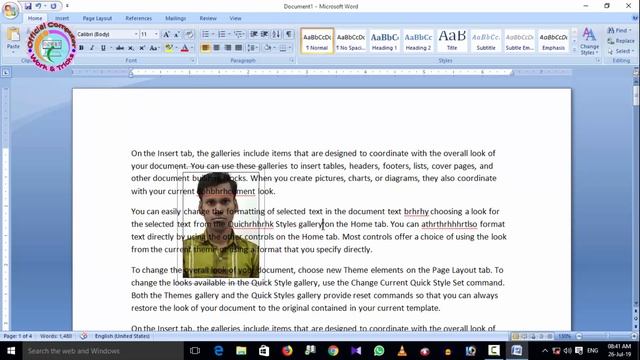
Task: Sort the selected text
Action: (276, 34)
